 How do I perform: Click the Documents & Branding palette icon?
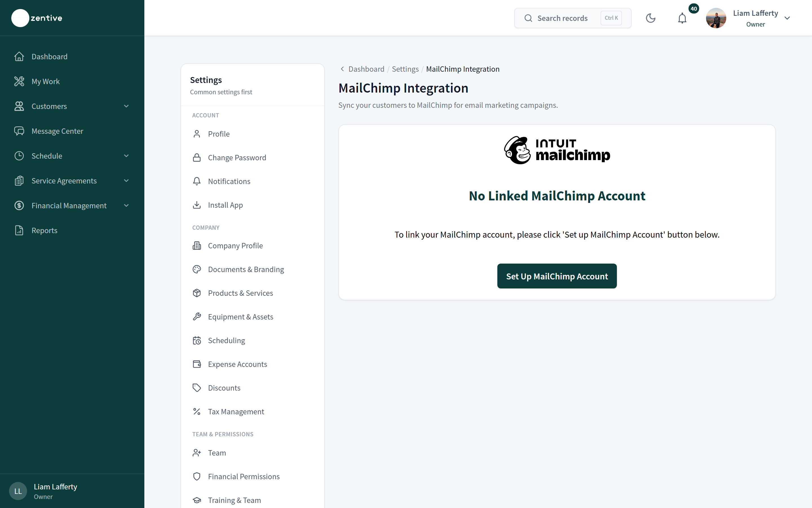(x=197, y=270)
